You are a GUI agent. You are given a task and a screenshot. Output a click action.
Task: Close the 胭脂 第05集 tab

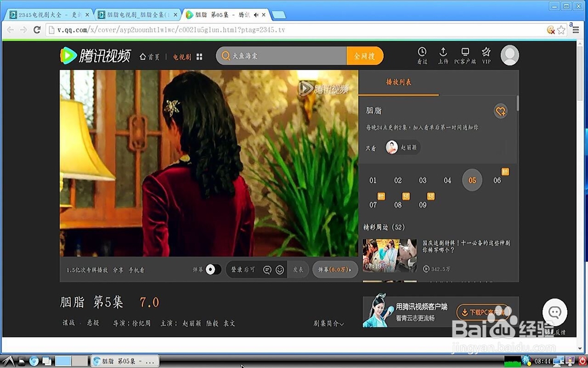pos(264,15)
